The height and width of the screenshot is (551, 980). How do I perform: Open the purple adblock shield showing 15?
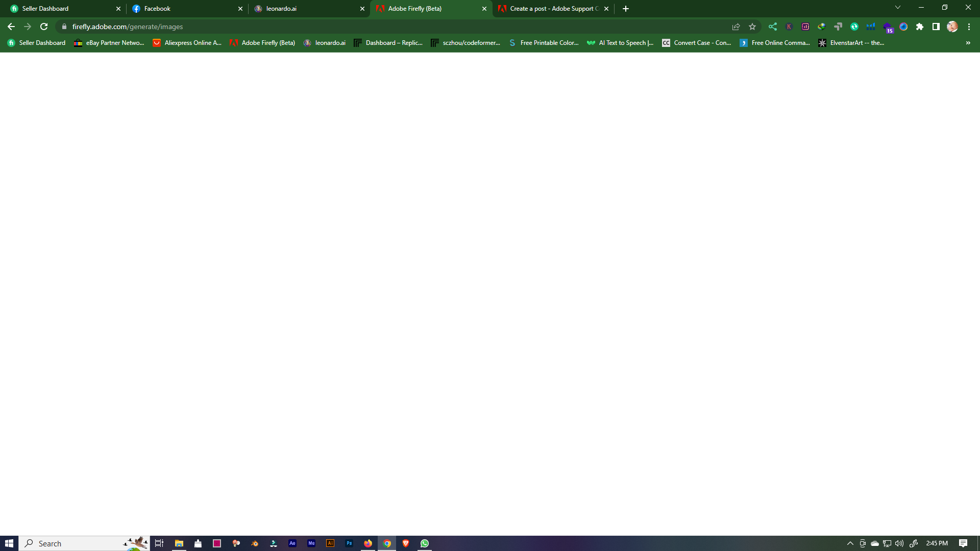(x=889, y=27)
